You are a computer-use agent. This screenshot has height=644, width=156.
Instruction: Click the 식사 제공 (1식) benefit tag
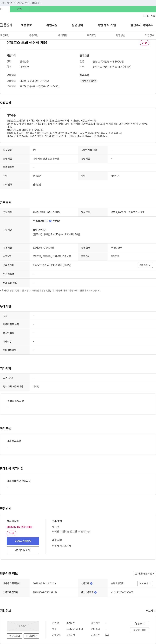click(89, 81)
